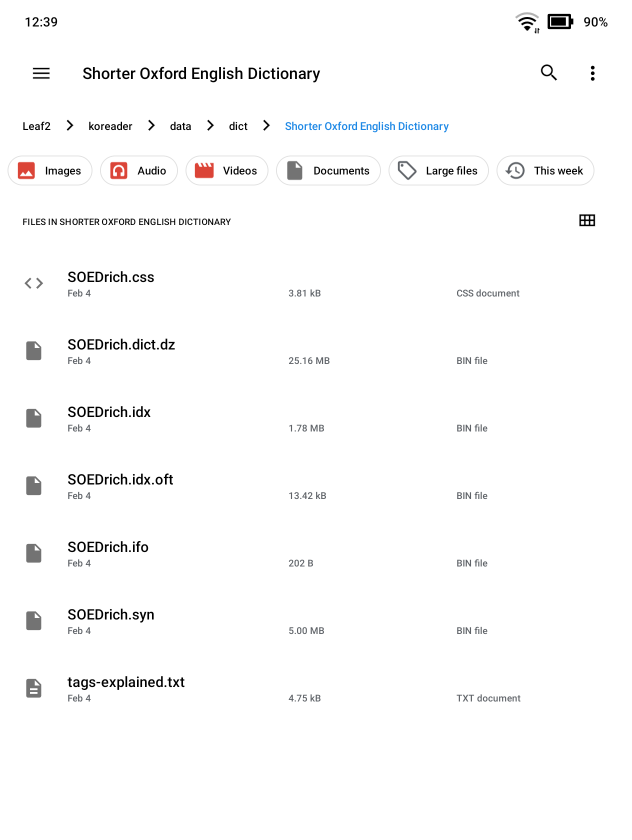The height and width of the screenshot is (840, 632).
Task: Click the SOEDrich.ifo file icon
Action: pyautogui.click(x=34, y=553)
